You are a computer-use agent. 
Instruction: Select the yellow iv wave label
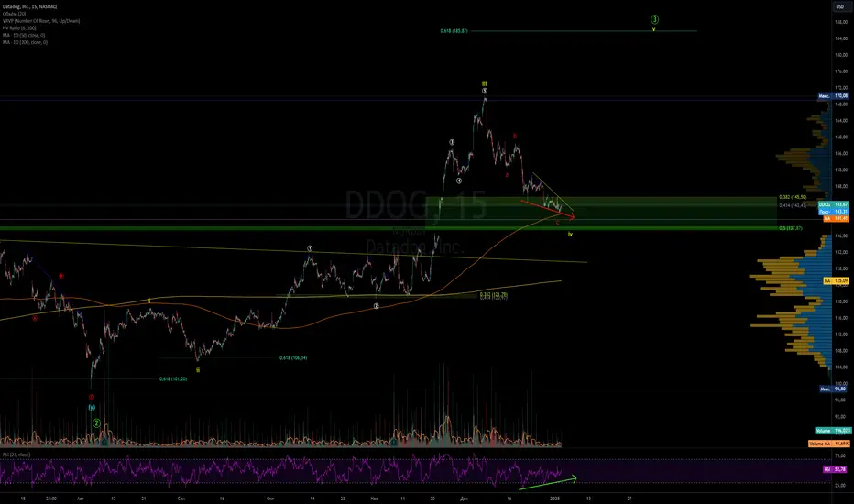[570, 235]
